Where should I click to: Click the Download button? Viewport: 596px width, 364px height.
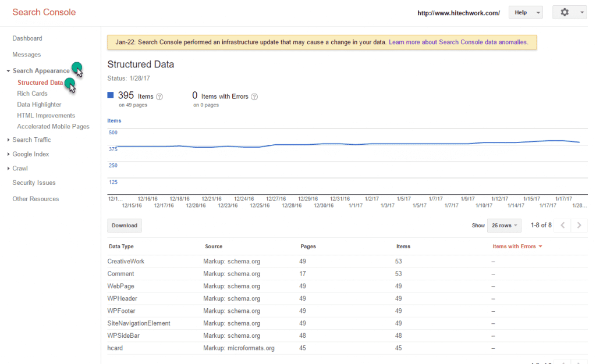[125, 226]
